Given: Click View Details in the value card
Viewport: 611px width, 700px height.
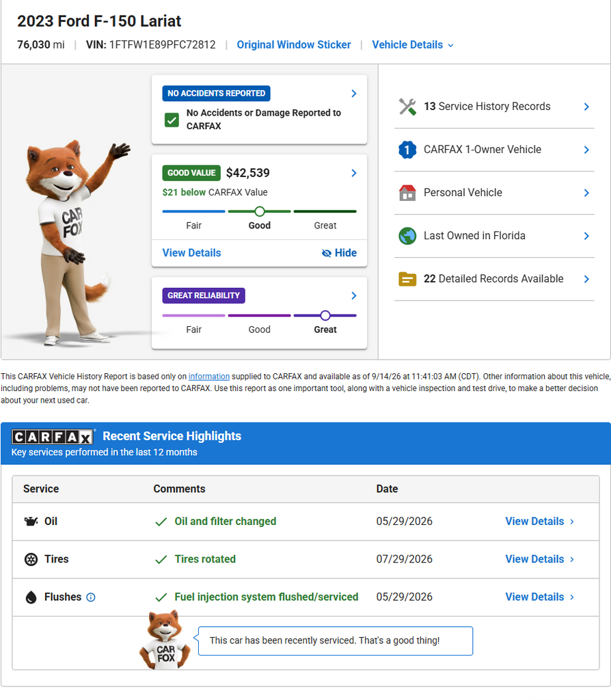Looking at the screenshot, I should point(191,253).
